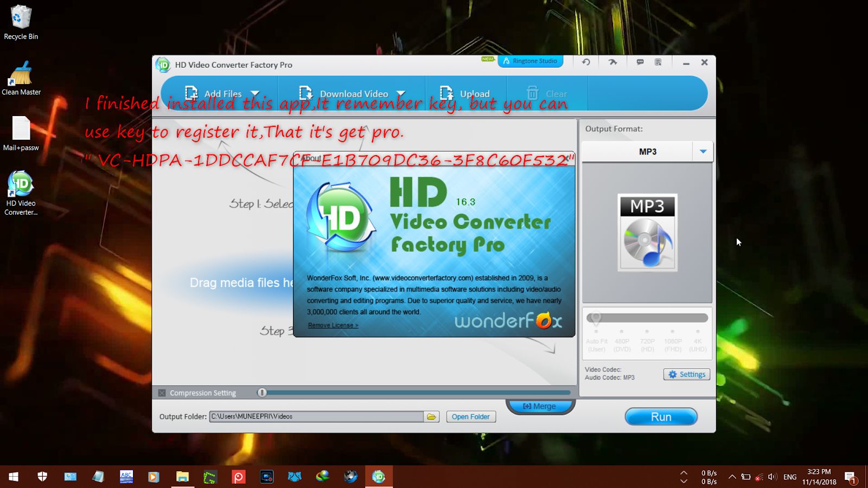Open the Mail+passw file on desktop
The image size is (868, 488).
click(21, 133)
